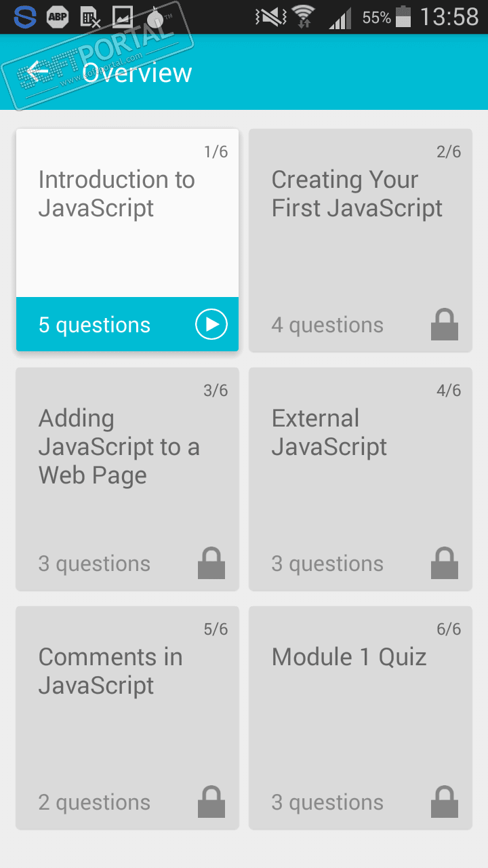Tap the clock showing 13:58
The width and height of the screenshot is (488, 868).
tap(449, 16)
